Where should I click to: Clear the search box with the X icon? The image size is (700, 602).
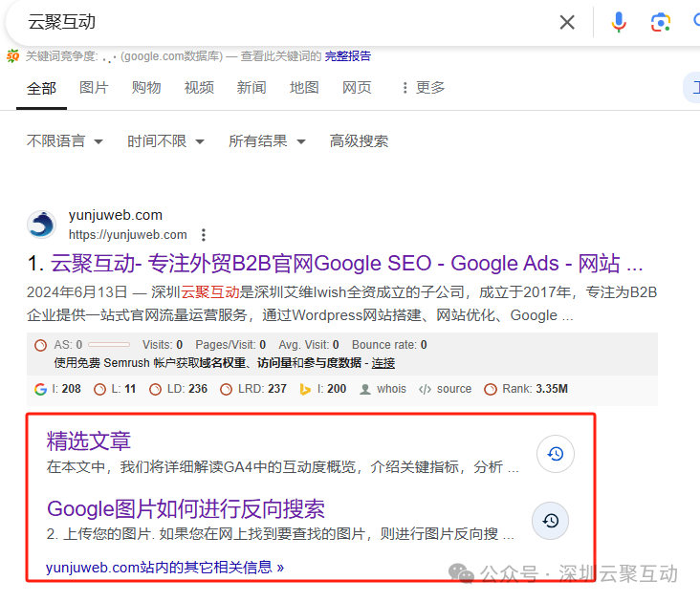(x=567, y=22)
